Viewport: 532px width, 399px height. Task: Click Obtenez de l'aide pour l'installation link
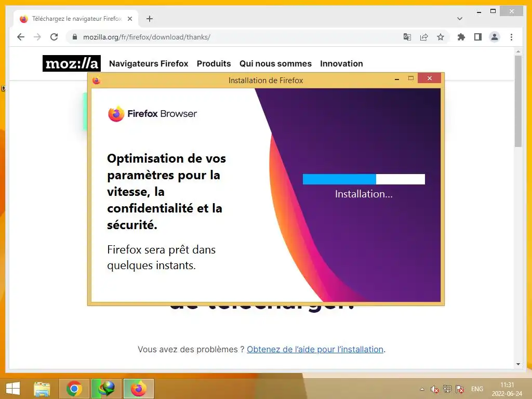[315, 349]
